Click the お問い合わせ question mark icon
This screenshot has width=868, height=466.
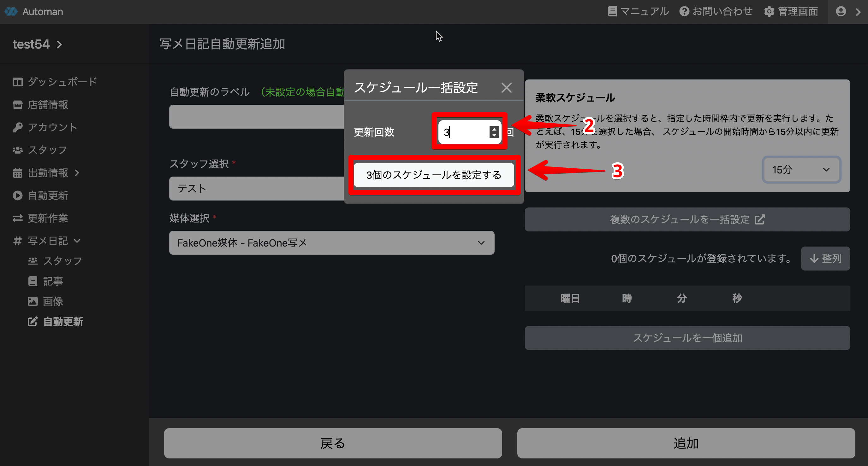[684, 11]
